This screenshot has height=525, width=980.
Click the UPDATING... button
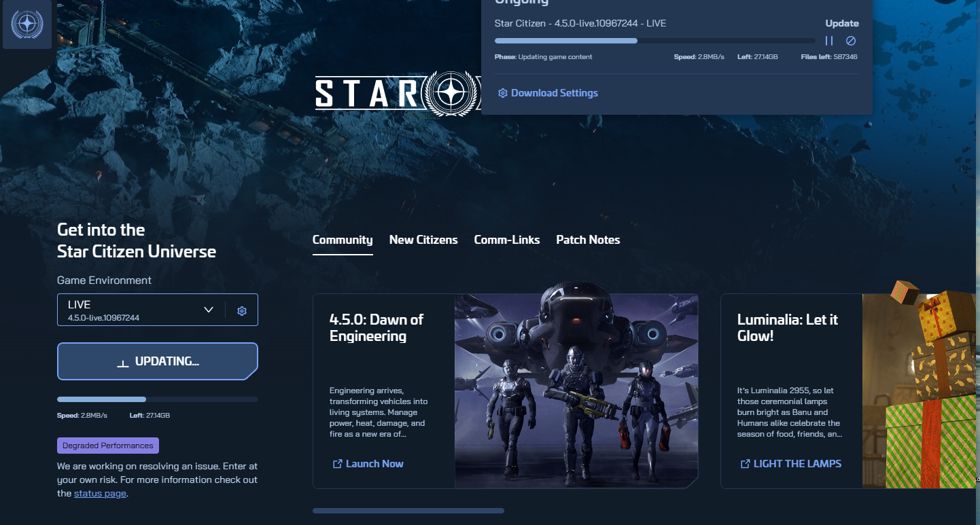pos(158,361)
